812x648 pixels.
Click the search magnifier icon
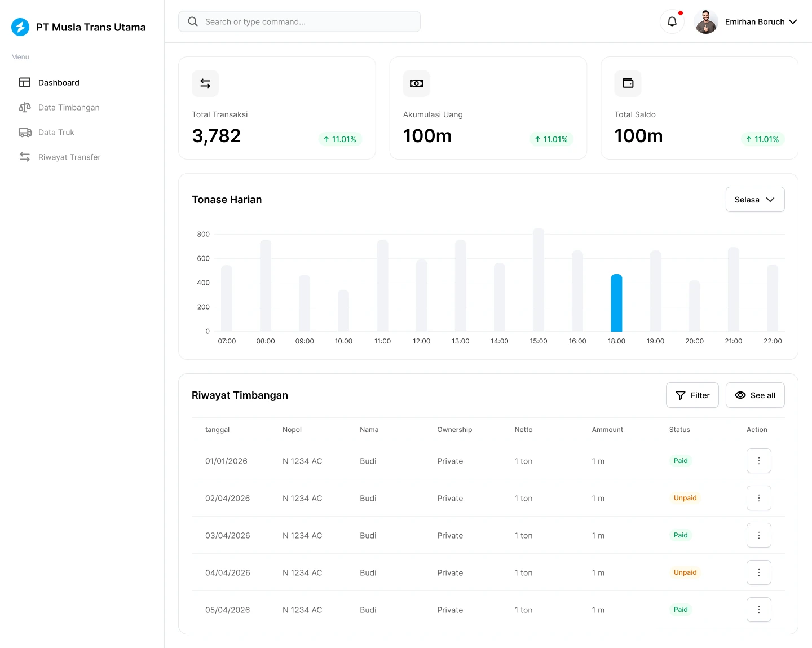193,21
